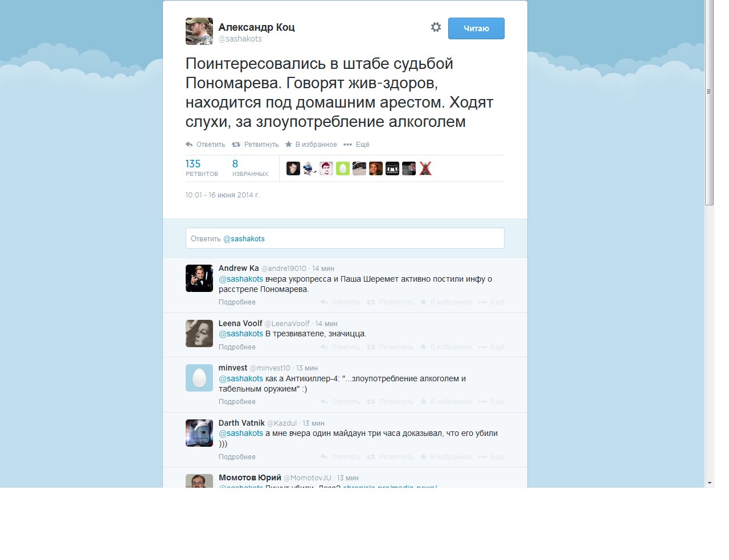Screen dimensions: 729x560
Task: Open the minvest profile name
Action: [x=233, y=368]
